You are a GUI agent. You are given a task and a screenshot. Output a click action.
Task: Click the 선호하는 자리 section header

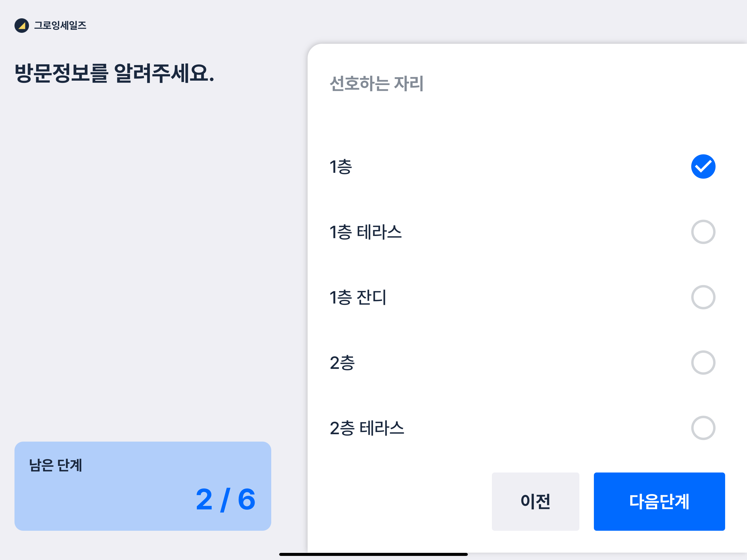click(x=376, y=84)
